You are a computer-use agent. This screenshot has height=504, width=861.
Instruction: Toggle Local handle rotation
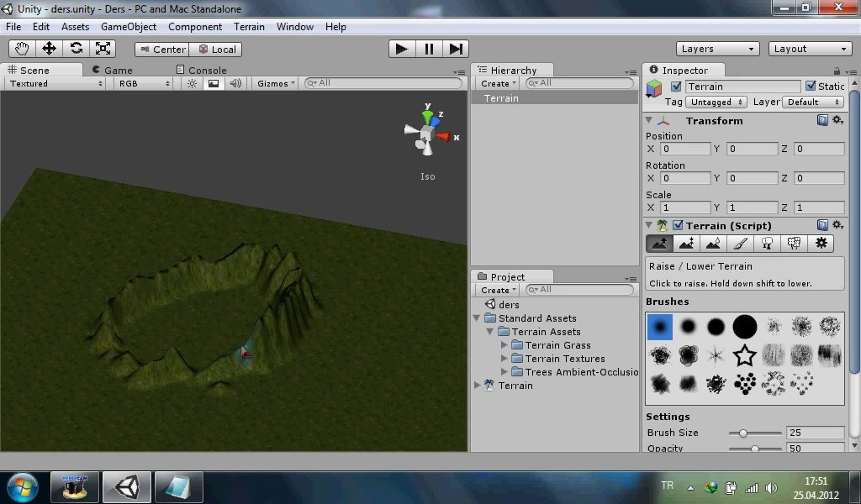tap(216, 50)
